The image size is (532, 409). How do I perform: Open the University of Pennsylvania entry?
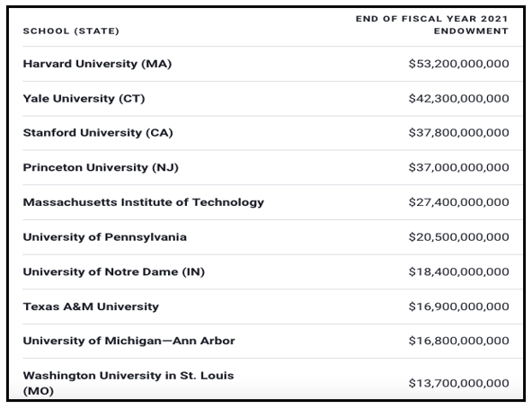(104, 237)
